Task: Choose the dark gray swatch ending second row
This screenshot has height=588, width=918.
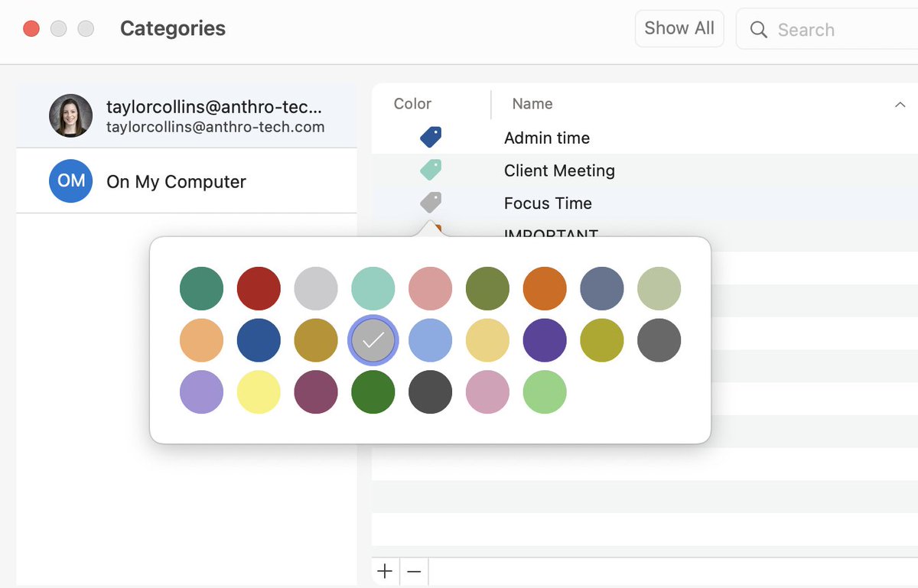Action: 659,340
